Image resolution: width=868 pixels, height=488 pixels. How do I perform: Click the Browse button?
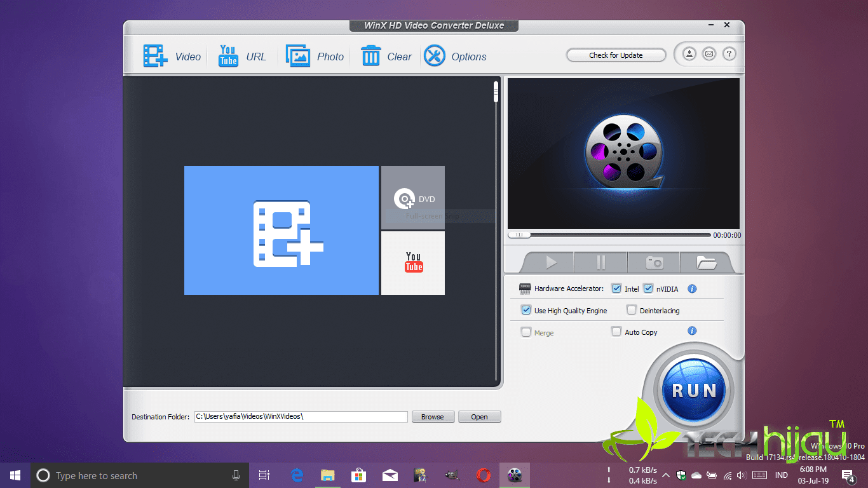coord(433,417)
